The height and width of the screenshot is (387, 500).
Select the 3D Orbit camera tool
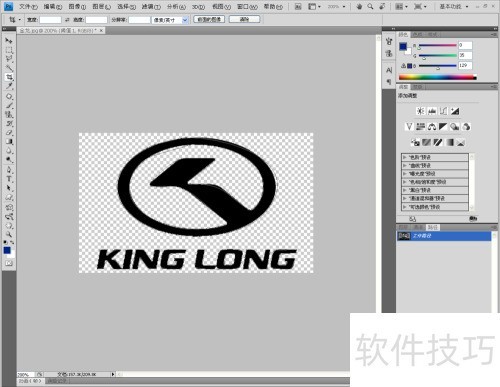9,216
